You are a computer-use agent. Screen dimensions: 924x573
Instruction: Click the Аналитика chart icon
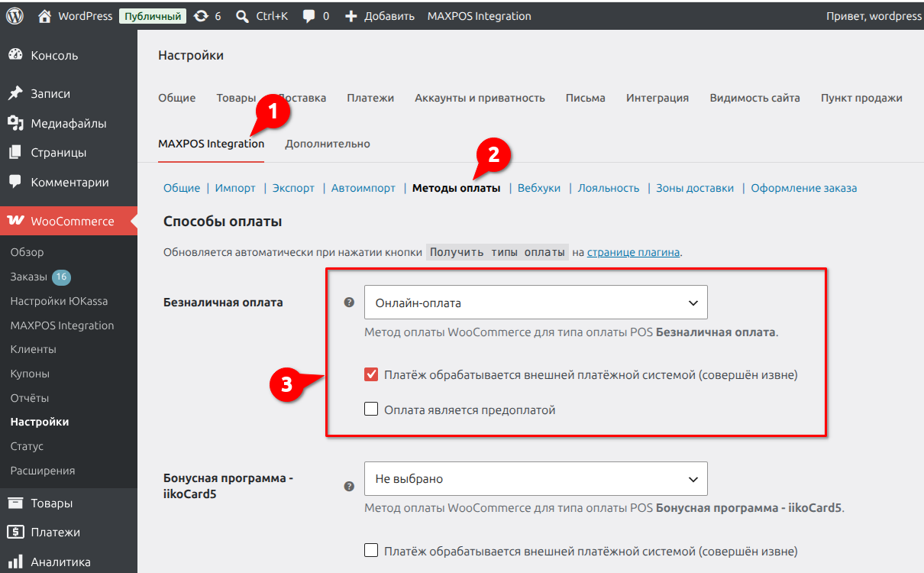click(x=15, y=562)
